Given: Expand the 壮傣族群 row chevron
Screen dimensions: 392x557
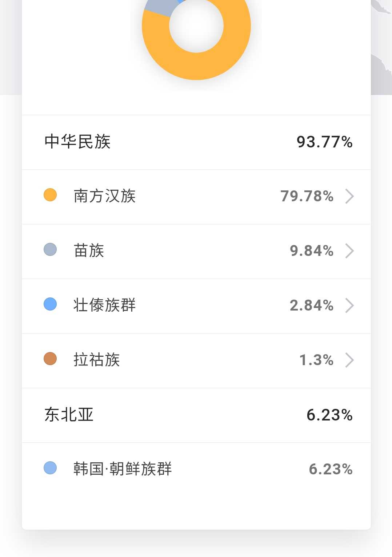Looking at the screenshot, I should point(349,305).
